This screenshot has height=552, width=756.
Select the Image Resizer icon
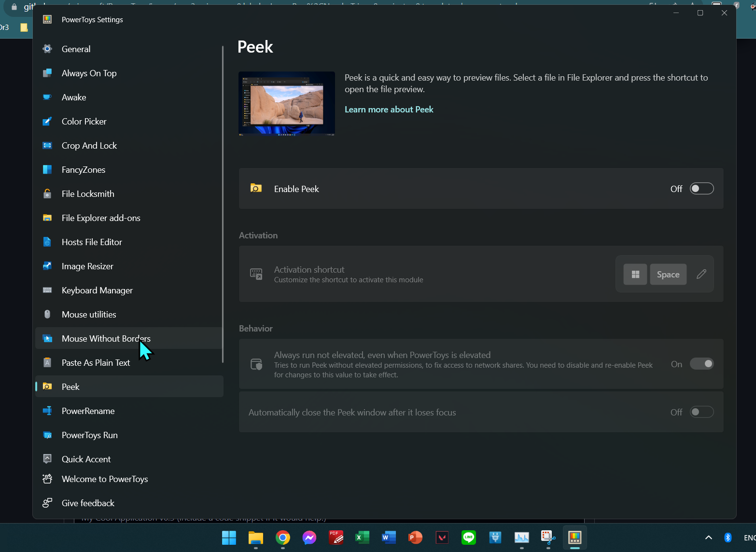coord(47,266)
